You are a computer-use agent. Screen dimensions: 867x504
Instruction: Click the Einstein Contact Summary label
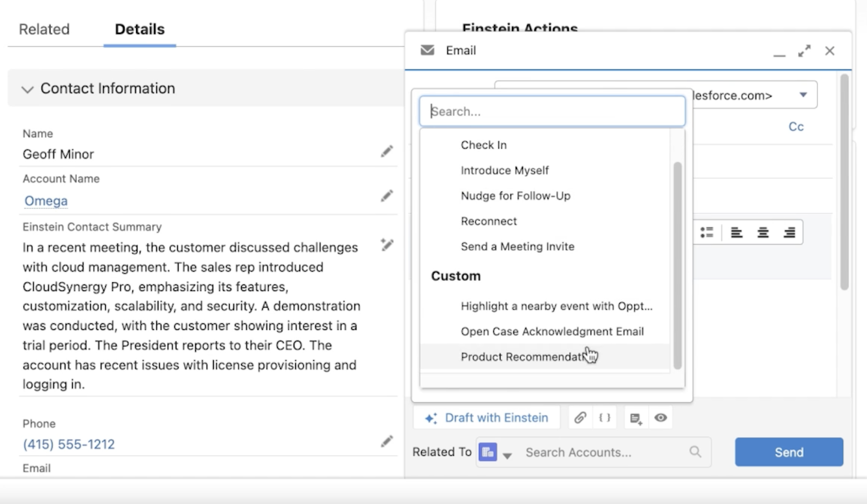(x=92, y=227)
